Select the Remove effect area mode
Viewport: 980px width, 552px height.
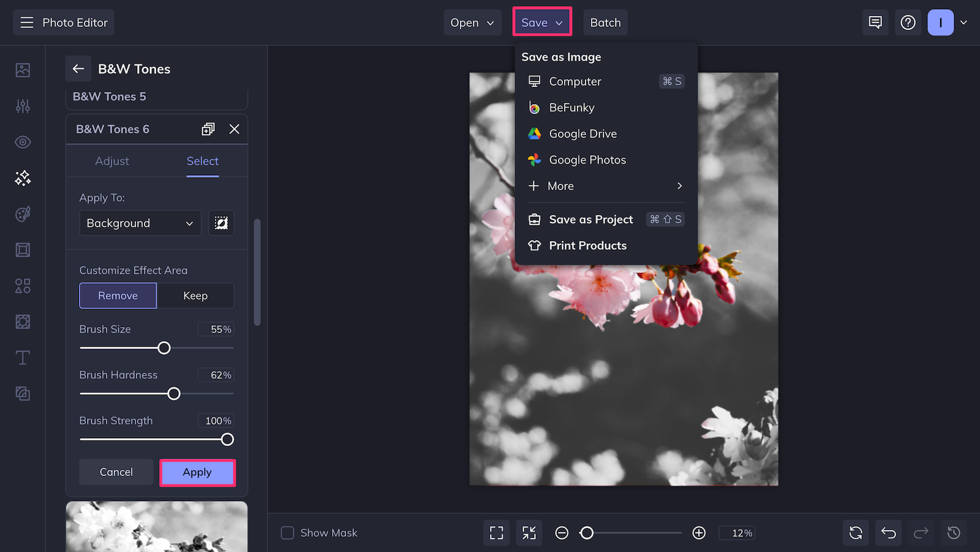118,296
